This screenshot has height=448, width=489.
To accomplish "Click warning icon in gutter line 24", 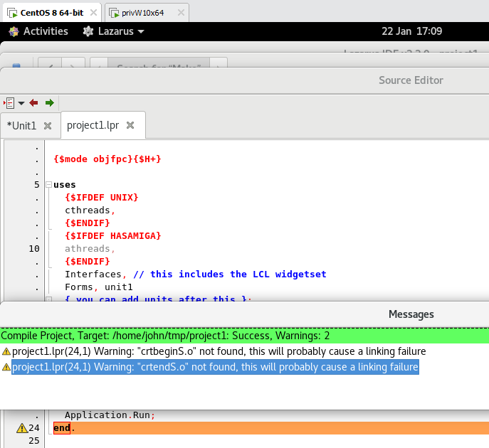I will pyautogui.click(x=21, y=427).
